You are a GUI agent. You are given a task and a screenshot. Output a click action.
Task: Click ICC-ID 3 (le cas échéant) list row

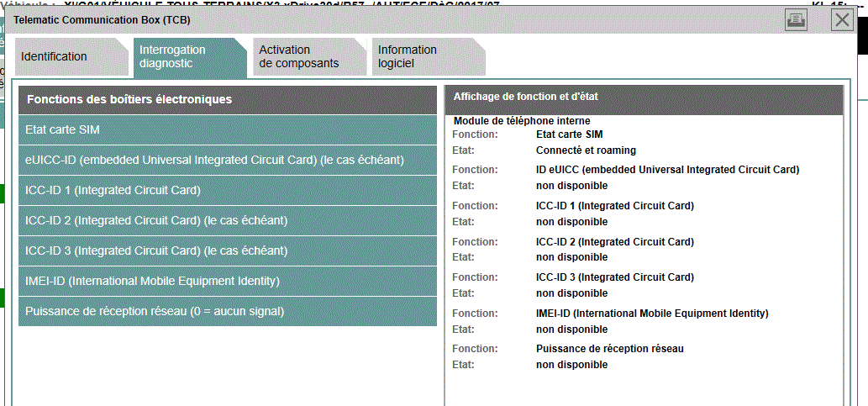228,250
